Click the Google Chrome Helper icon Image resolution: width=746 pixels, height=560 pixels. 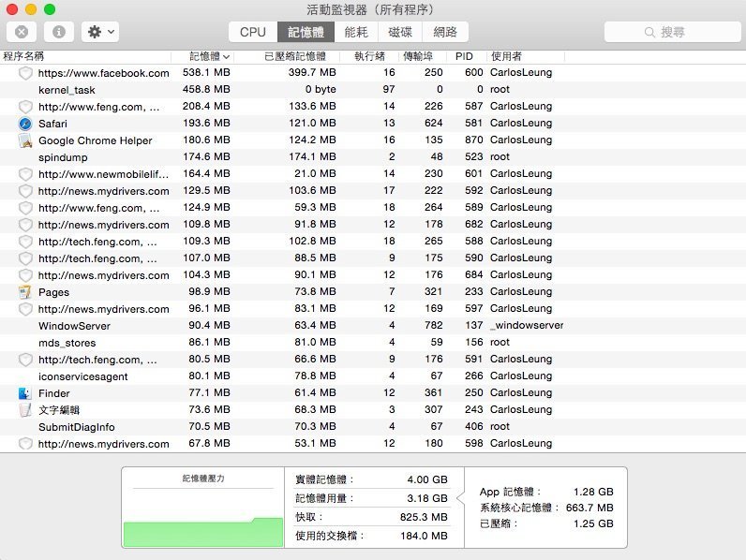click(25, 140)
